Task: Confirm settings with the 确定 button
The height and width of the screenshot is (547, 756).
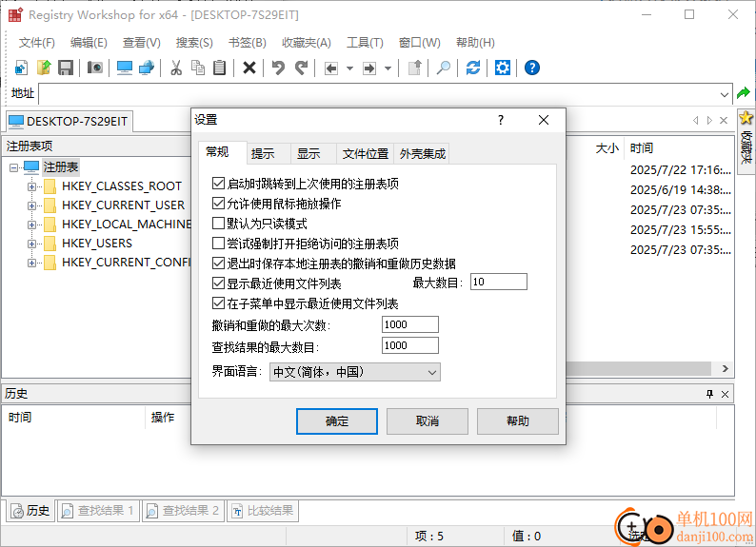Action: coord(337,421)
